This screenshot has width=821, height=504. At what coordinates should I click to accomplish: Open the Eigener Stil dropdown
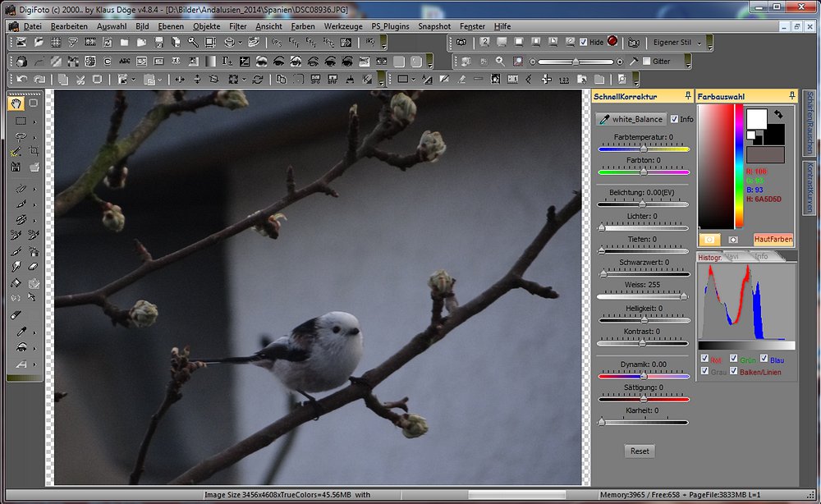[x=699, y=43]
